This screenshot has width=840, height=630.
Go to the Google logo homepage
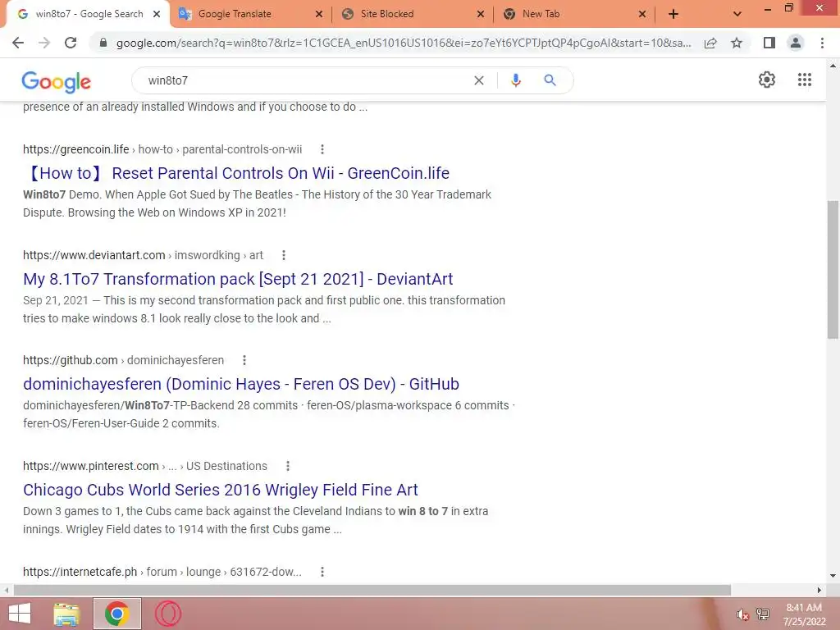coord(57,81)
